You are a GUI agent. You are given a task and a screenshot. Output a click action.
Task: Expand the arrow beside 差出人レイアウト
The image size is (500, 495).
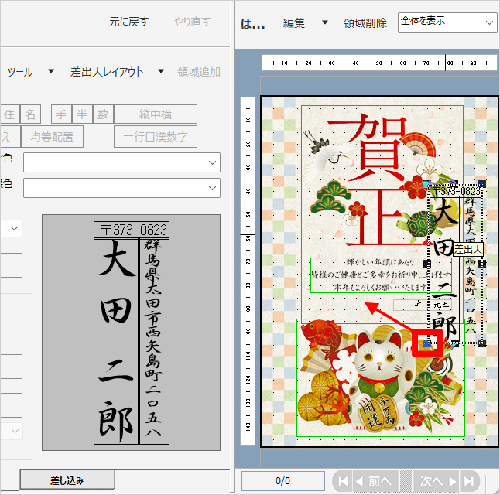[161, 71]
